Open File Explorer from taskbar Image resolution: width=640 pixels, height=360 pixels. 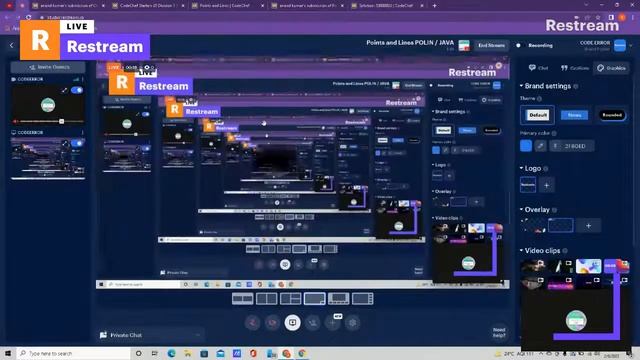click(187, 353)
